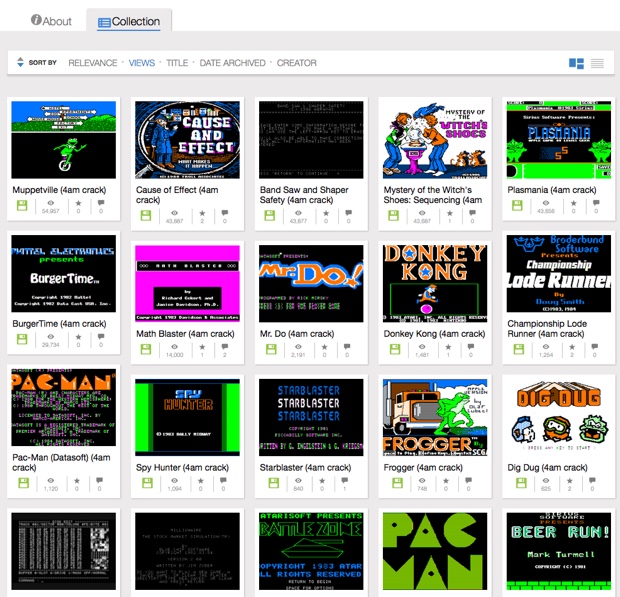Click favorites star under Championship Lode Runner
This screenshot has width=620, height=597.
pos(572,347)
